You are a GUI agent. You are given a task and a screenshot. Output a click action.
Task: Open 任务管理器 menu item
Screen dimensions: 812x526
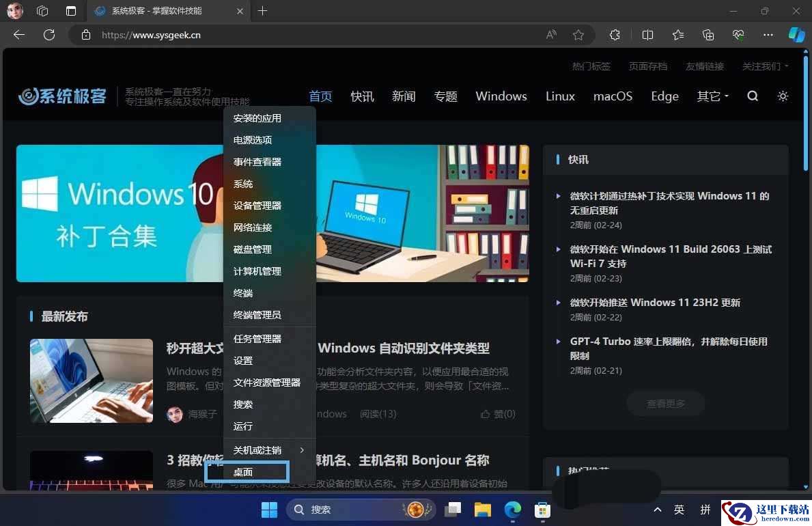click(x=269, y=339)
